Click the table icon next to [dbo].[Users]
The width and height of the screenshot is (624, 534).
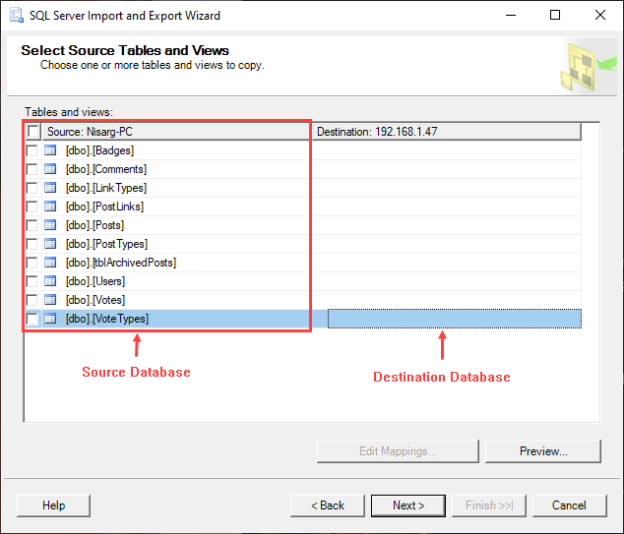coord(50,281)
